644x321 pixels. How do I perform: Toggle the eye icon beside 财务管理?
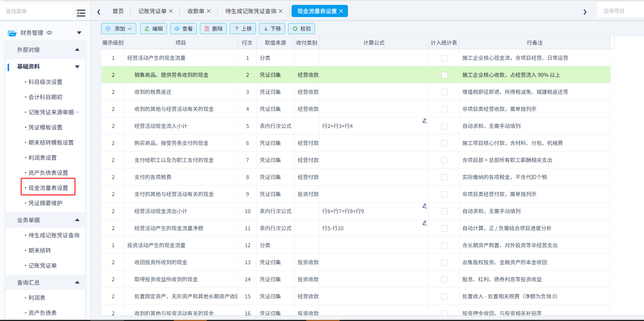[x=49, y=33]
